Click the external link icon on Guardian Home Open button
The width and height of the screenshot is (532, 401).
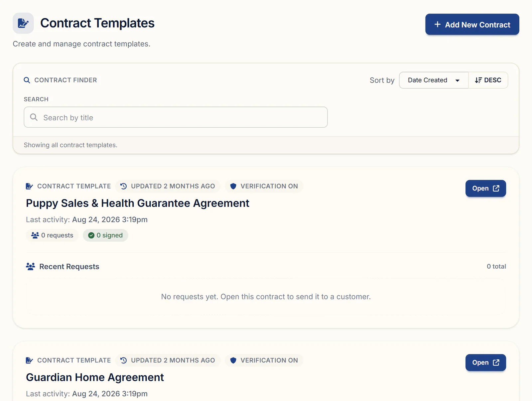496,362
